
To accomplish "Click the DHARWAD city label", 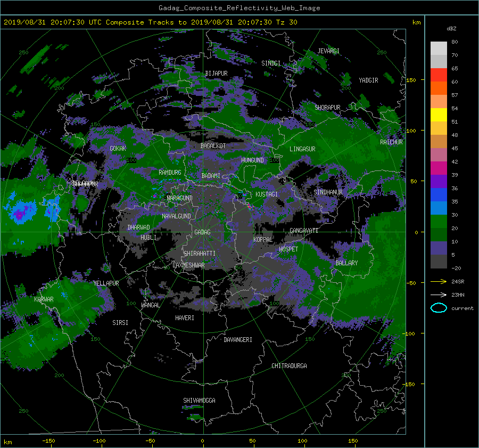I will [x=138, y=227].
